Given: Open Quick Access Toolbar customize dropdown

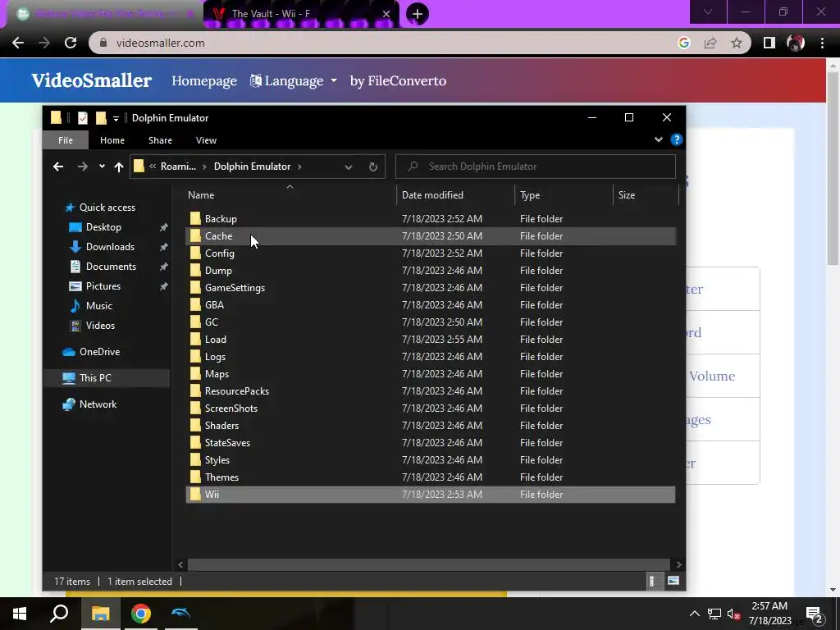Looking at the screenshot, I should tap(116, 118).
